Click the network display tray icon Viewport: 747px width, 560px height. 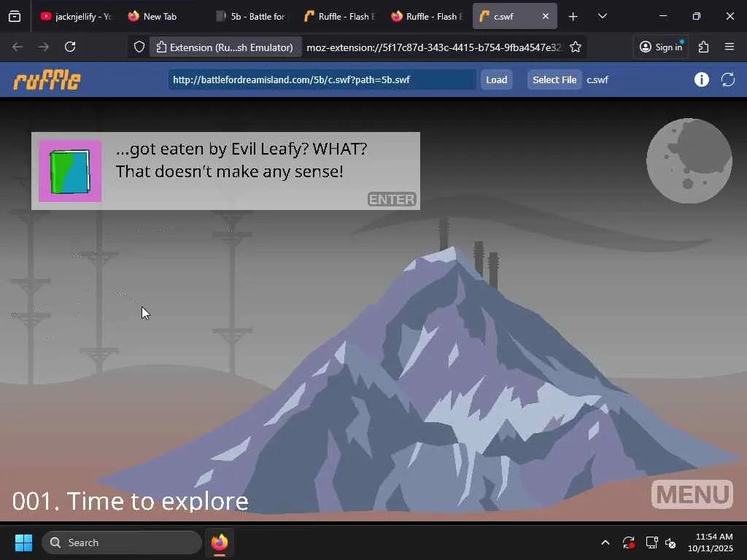coord(651,542)
